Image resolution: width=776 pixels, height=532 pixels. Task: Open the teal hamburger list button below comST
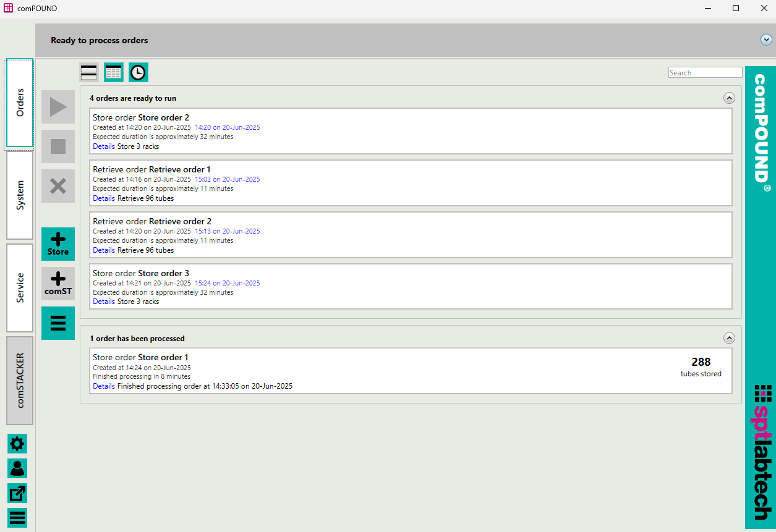58,323
